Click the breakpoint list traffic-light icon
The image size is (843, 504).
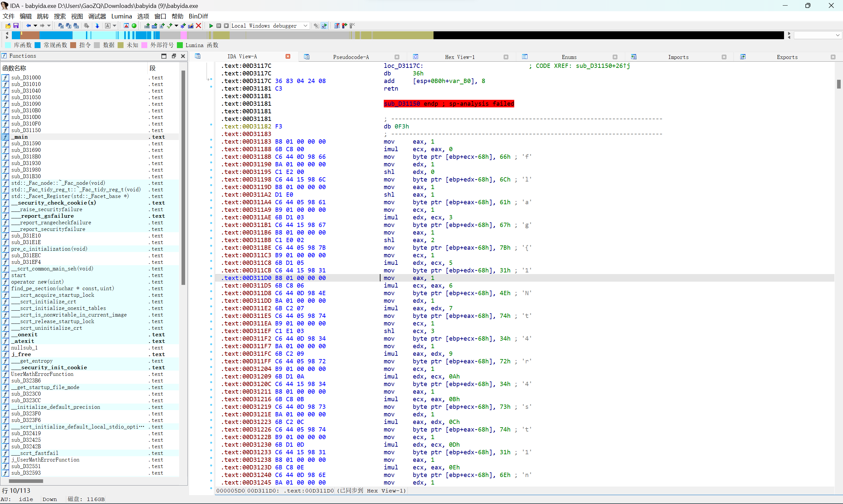pos(337,26)
